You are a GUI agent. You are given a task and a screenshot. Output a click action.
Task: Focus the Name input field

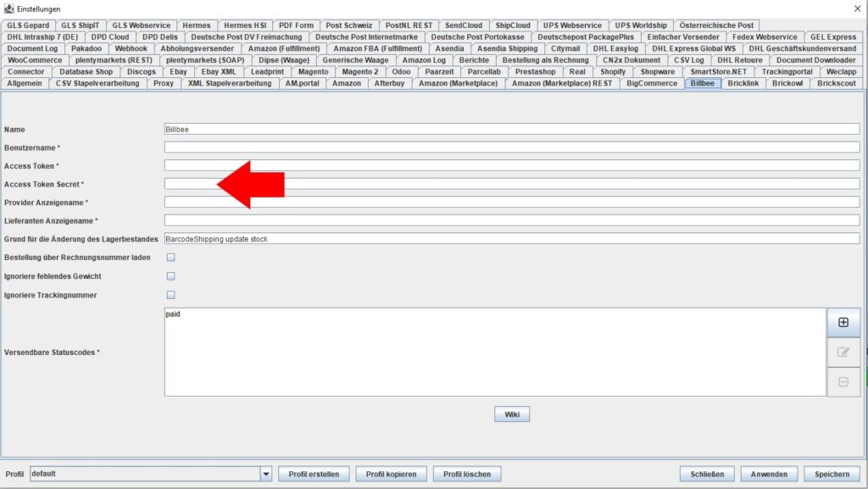[512, 130]
